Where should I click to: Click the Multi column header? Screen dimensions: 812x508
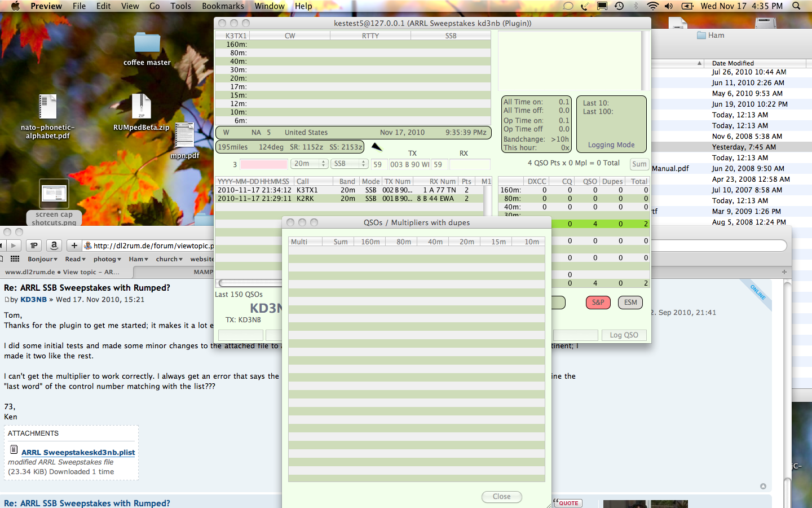coord(305,242)
